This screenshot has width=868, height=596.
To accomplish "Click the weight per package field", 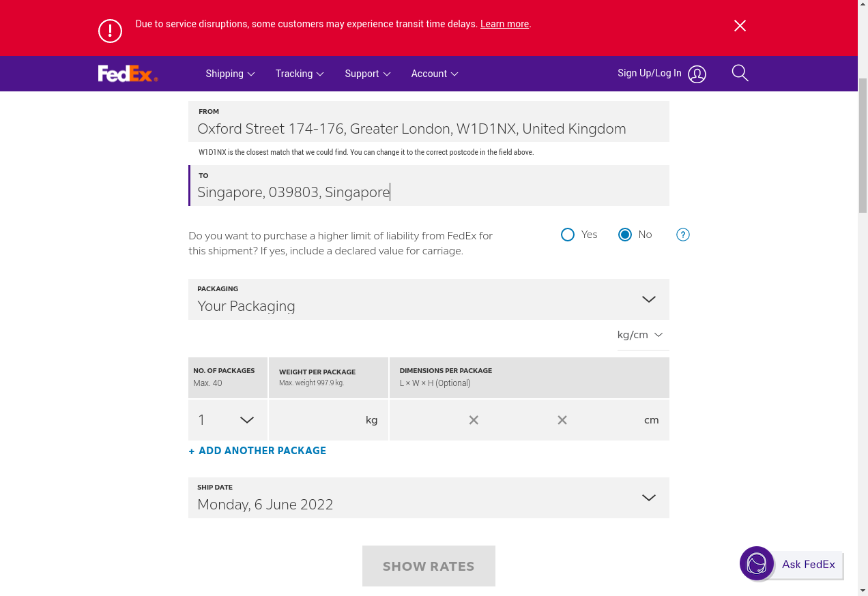I will click(x=321, y=420).
